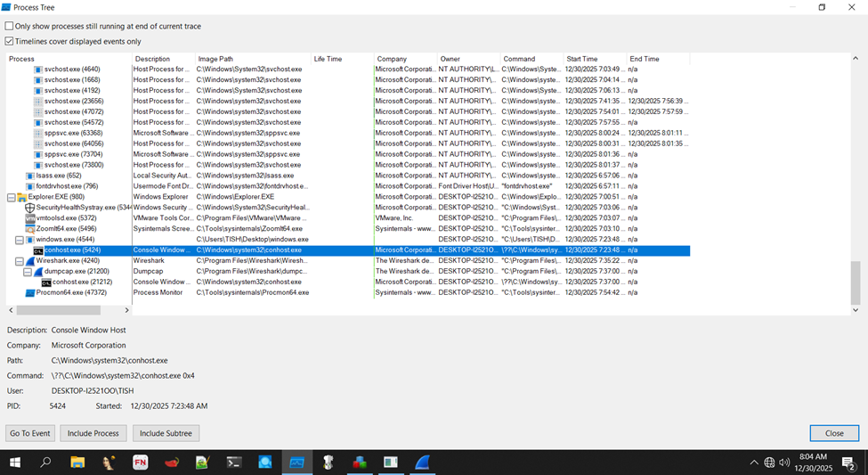Viewport: 868px width, 475px height.
Task: Click the Process column header
Action: tap(69, 59)
